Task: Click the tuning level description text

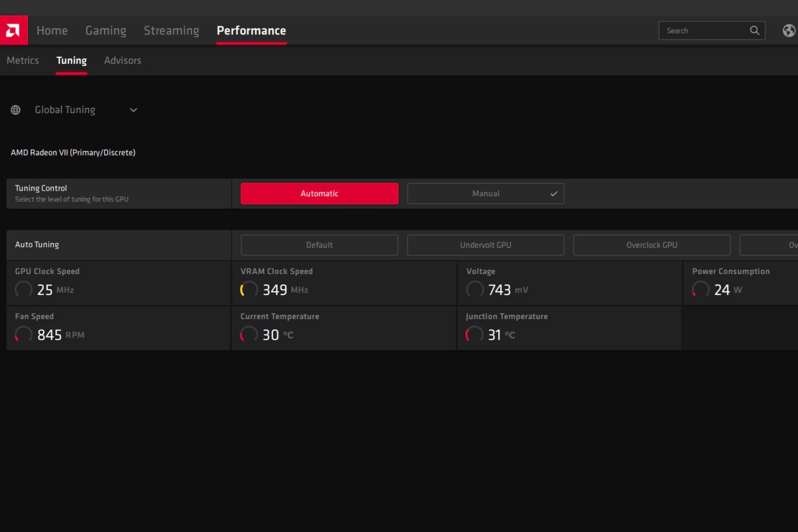Action: pos(72,199)
